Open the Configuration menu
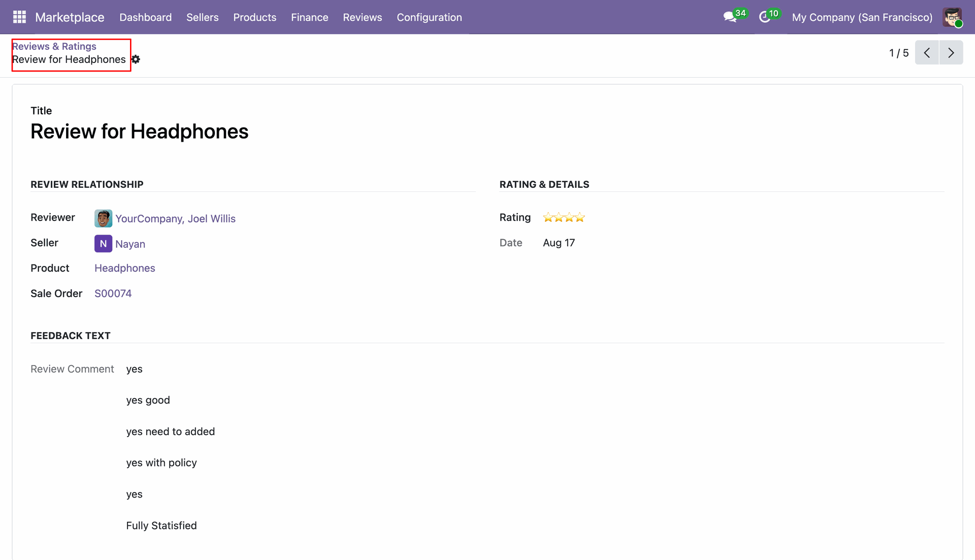 (x=429, y=17)
